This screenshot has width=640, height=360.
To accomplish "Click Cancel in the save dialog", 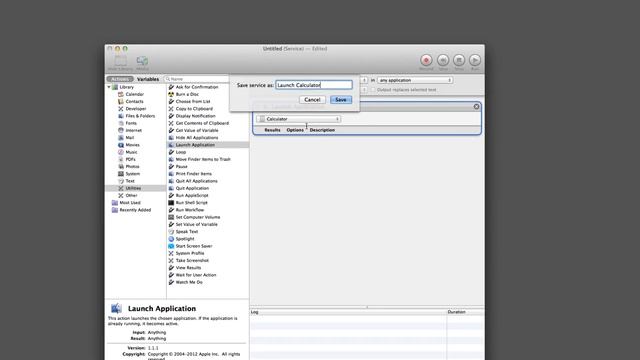I will point(312,100).
